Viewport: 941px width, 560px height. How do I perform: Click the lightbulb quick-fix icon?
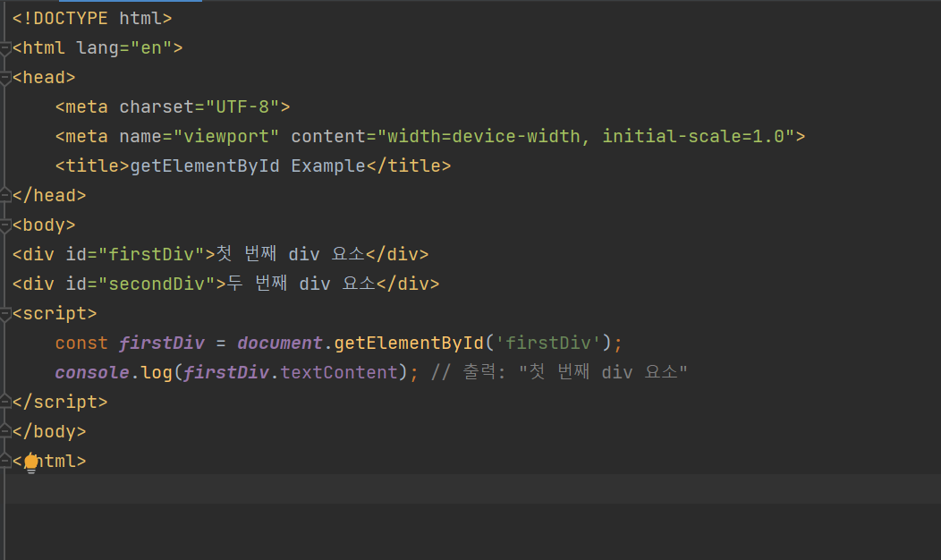tap(31, 463)
